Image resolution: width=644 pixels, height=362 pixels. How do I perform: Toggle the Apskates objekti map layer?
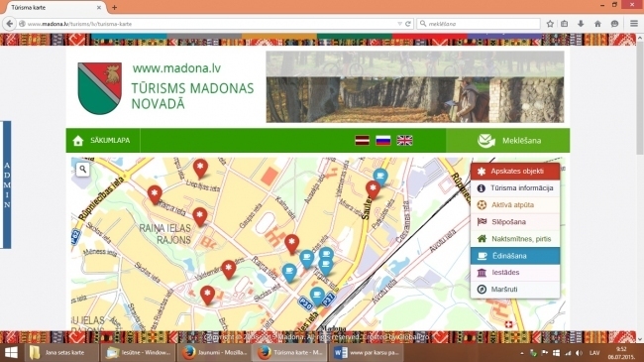515,172
